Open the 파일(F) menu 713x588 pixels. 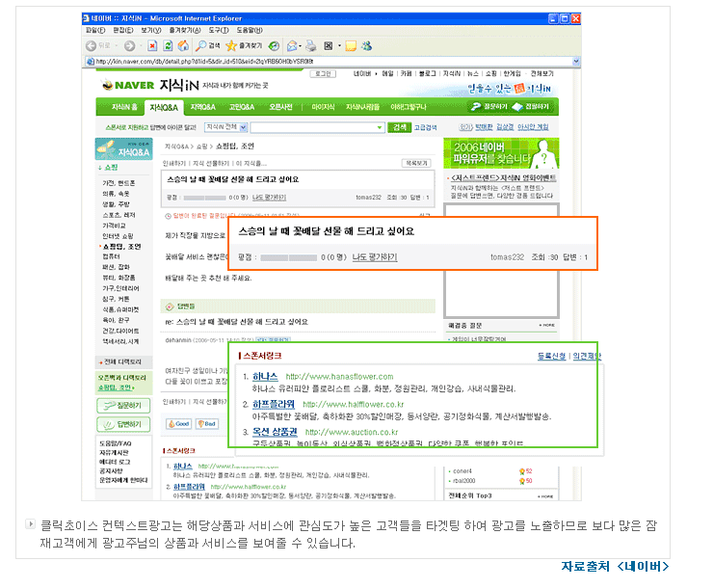click(x=95, y=30)
